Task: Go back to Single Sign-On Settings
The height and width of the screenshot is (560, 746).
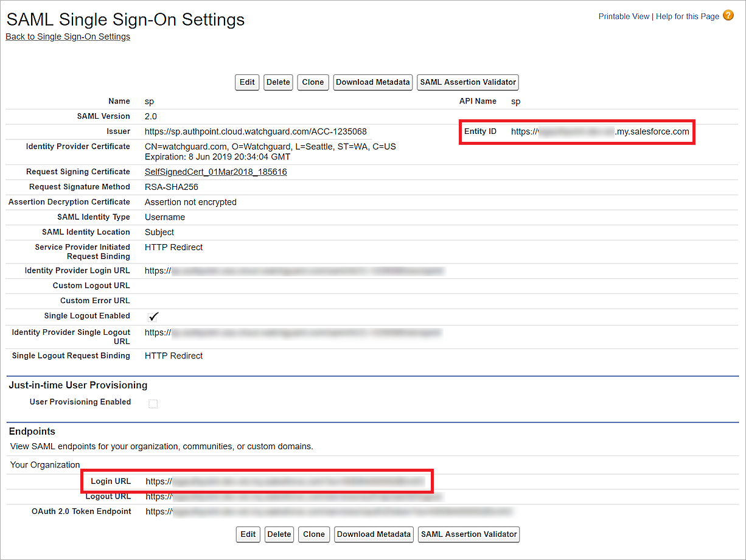Action: 68,37
